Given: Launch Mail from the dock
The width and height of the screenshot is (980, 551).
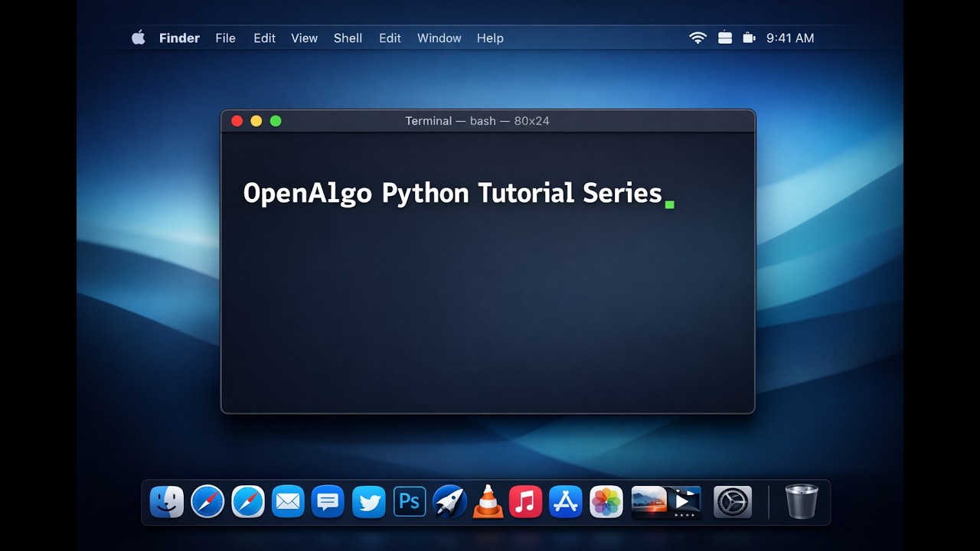Looking at the screenshot, I should (288, 502).
